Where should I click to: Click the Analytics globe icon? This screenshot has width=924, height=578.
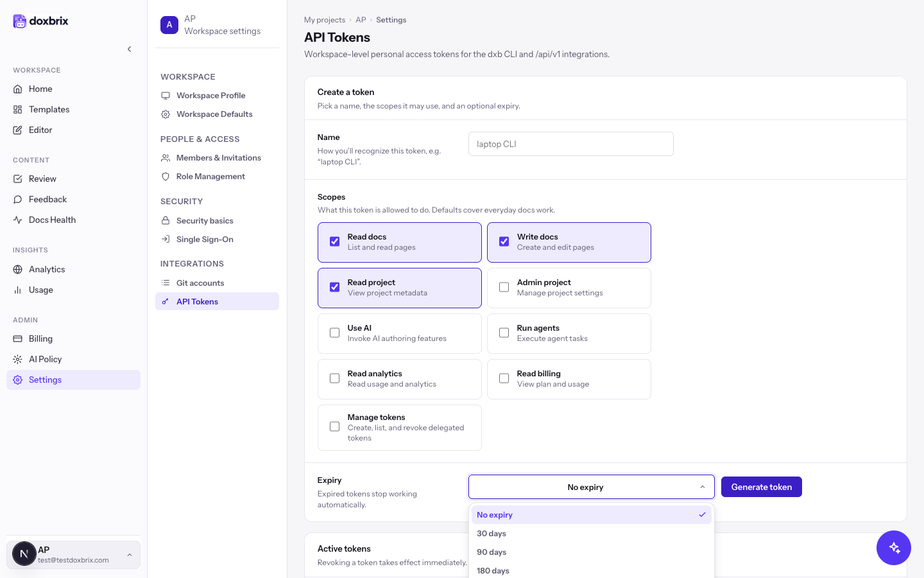click(18, 269)
